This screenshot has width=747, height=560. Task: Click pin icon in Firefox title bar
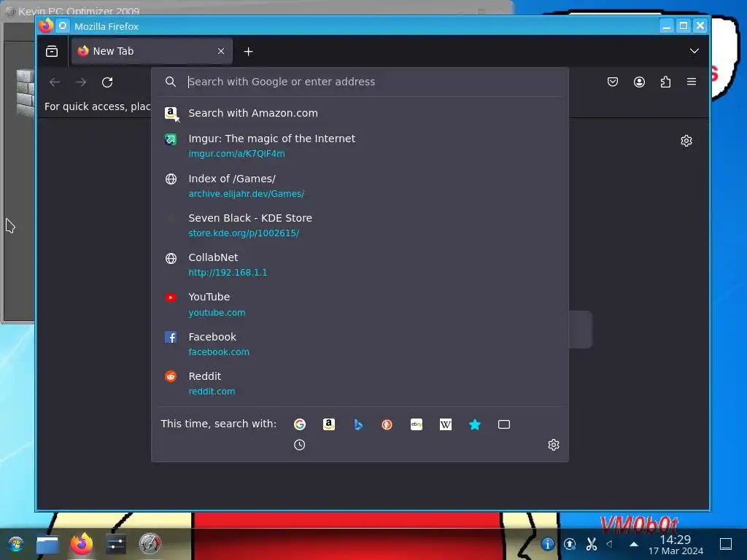point(63,26)
